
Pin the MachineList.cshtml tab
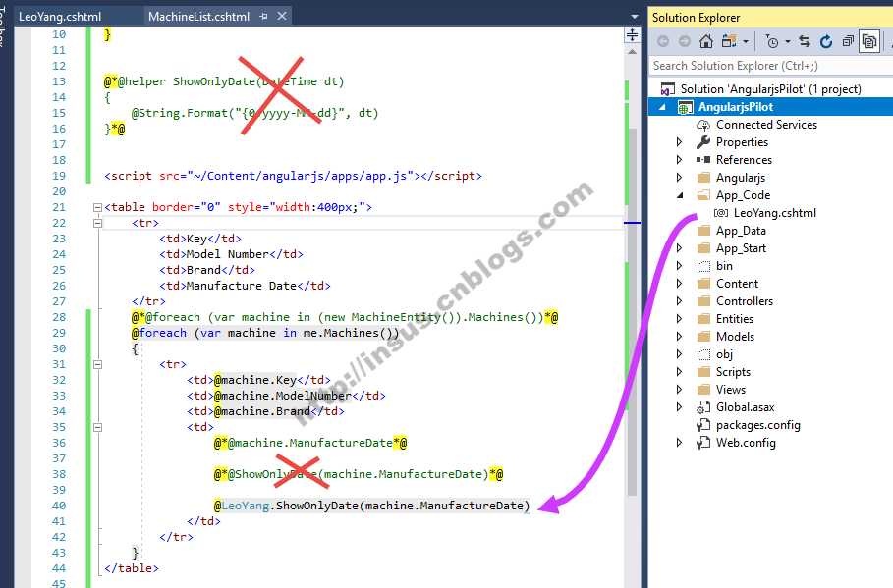click(x=263, y=17)
